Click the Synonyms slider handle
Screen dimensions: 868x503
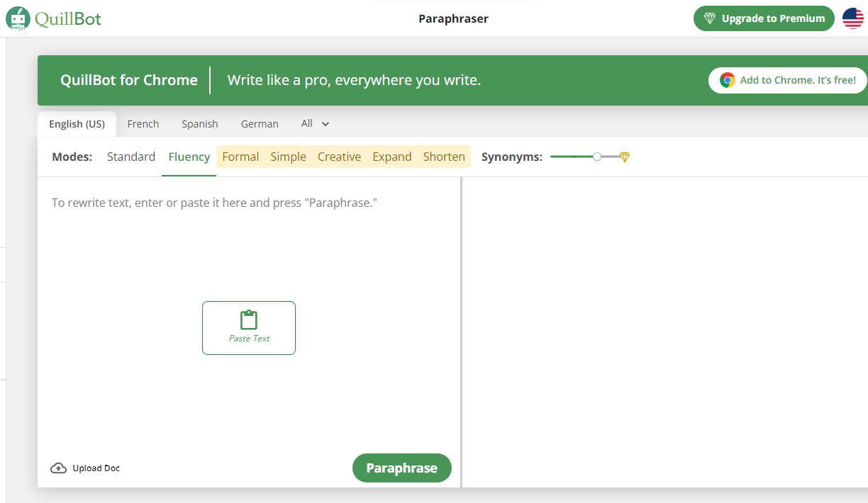(597, 157)
